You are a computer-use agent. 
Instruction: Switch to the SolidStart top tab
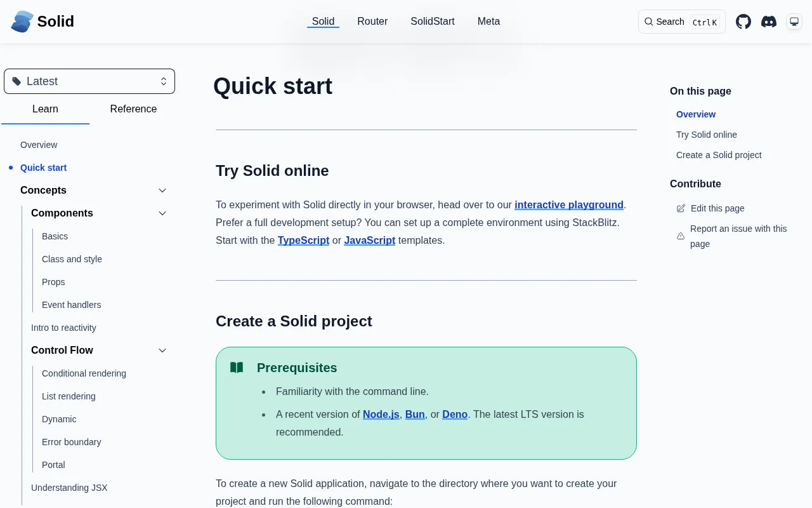click(433, 22)
